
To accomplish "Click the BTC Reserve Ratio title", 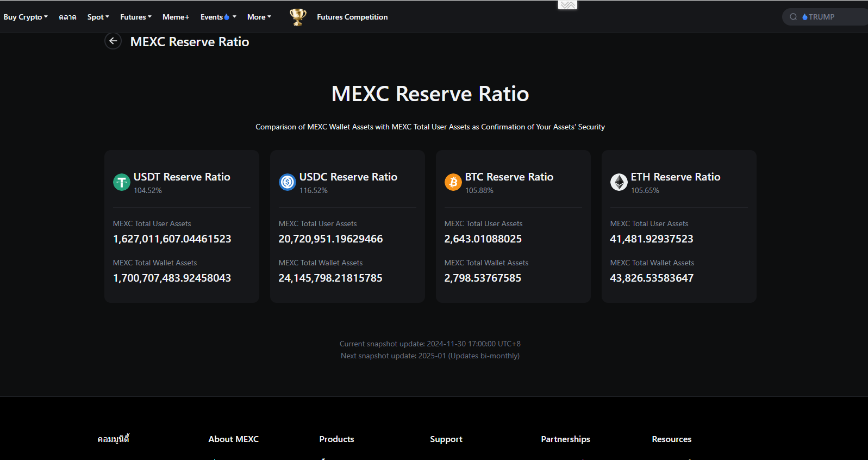I will 509,177.
